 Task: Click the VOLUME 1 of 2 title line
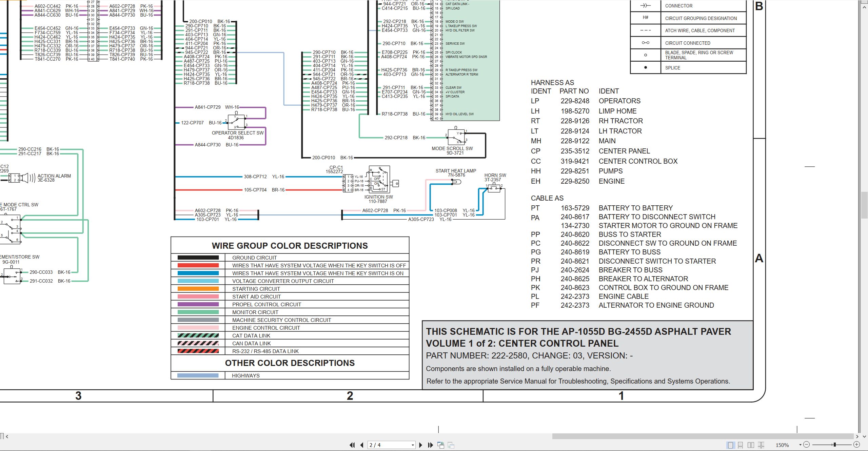(x=522, y=343)
